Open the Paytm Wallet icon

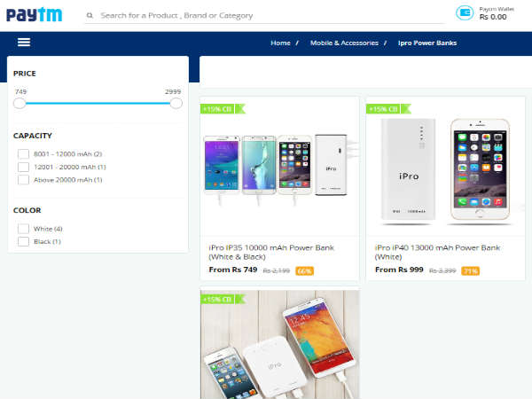[x=464, y=12]
